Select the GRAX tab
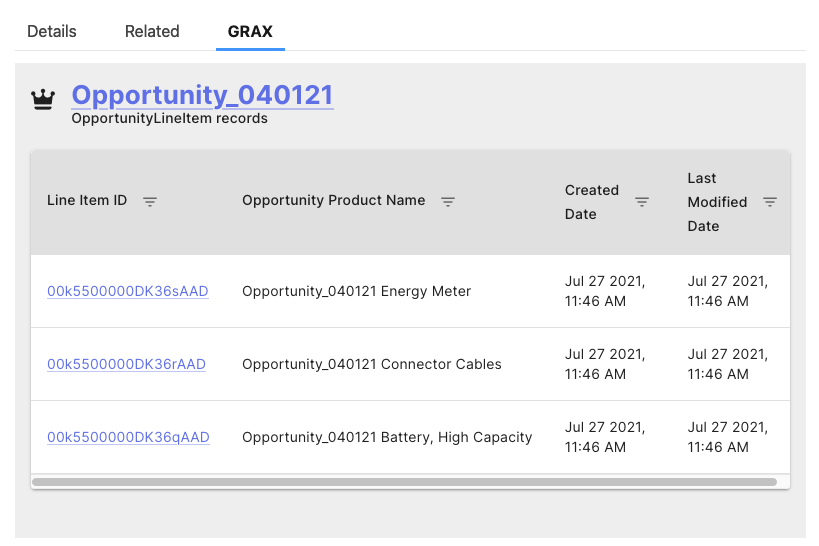This screenshot has width=819, height=546. click(x=251, y=31)
